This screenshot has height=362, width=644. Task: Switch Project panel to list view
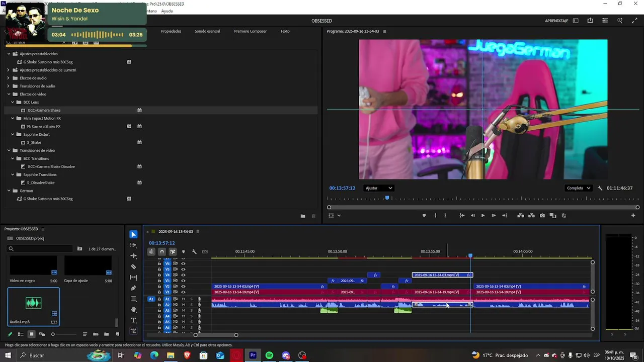coord(21,334)
